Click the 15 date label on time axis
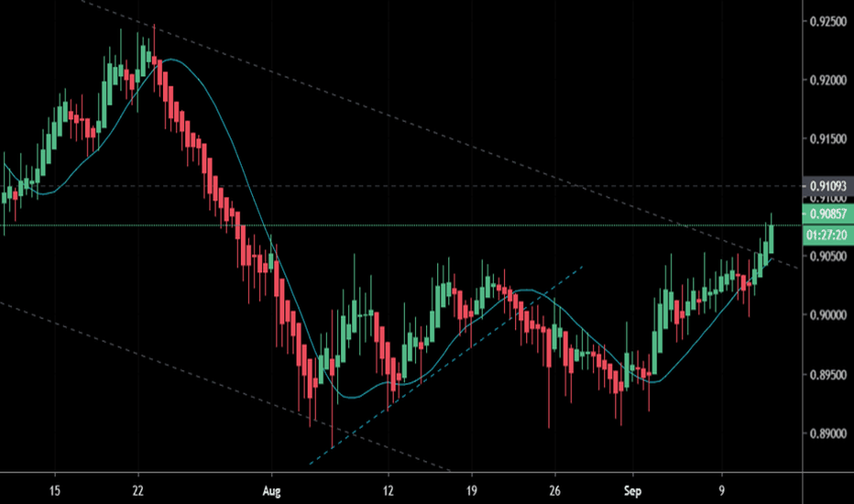Screen dimensions: 854x504 (x=54, y=491)
